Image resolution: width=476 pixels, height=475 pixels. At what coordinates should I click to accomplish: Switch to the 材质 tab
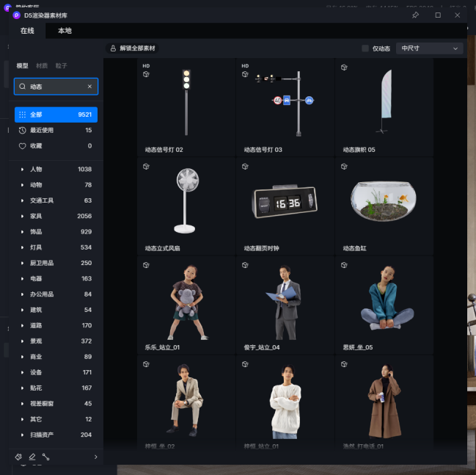(42, 66)
